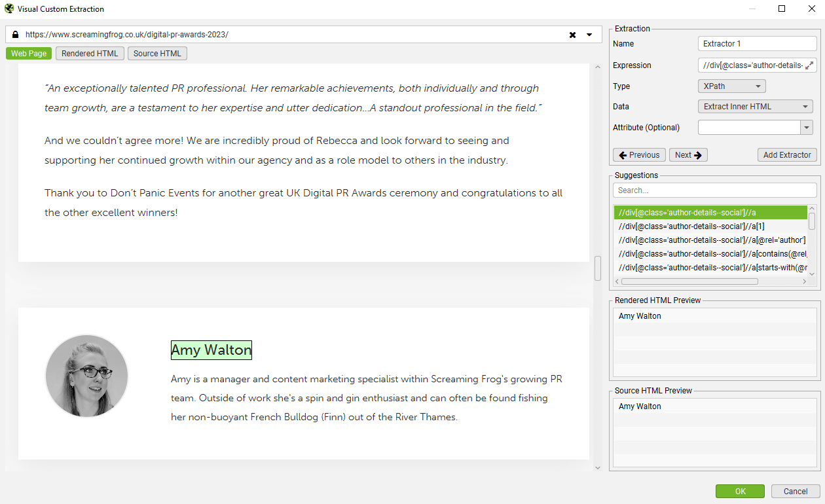The image size is (825, 504).
Task: Click the Suggestions search field
Action: (714, 190)
